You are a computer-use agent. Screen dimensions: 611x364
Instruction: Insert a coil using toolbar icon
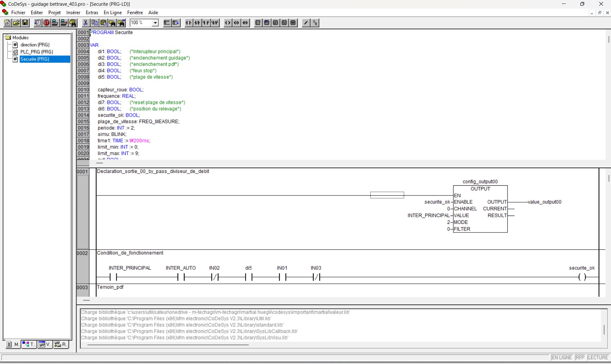pos(228,23)
